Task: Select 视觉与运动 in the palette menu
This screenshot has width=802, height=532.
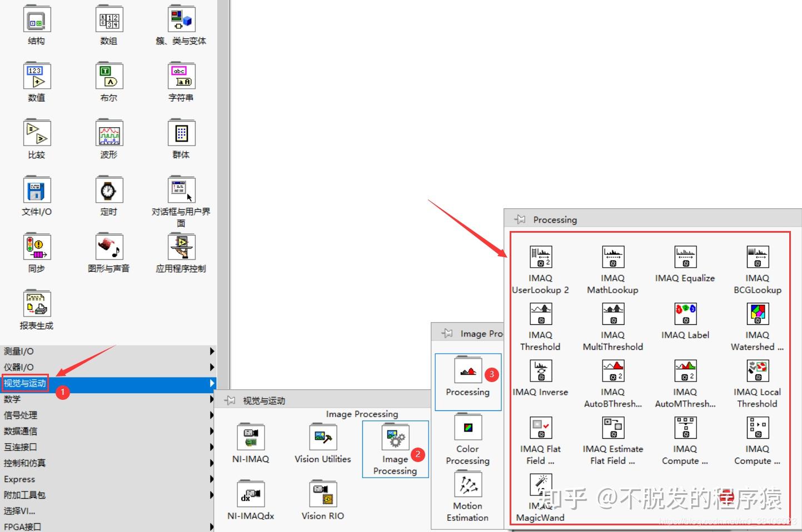Action: 25,383
